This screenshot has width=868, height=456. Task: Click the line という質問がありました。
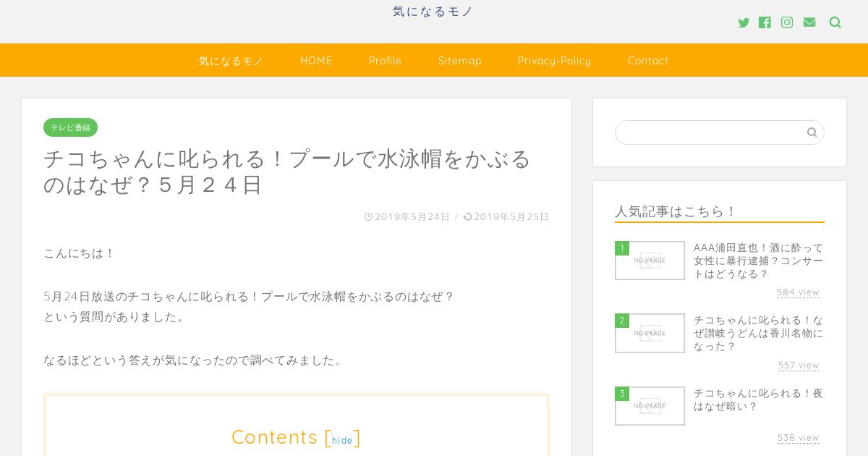click(x=115, y=317)
